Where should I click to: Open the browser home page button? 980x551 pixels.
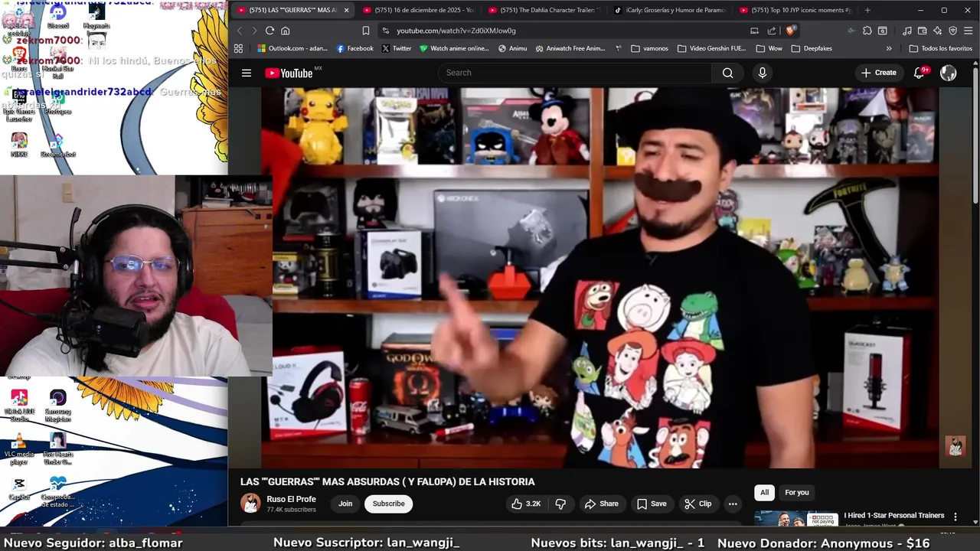285,31
